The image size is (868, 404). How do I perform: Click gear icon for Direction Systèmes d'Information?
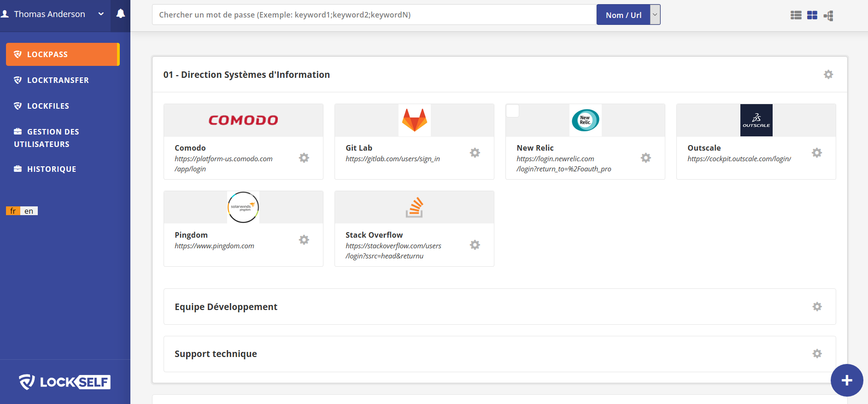pos(828,75)
